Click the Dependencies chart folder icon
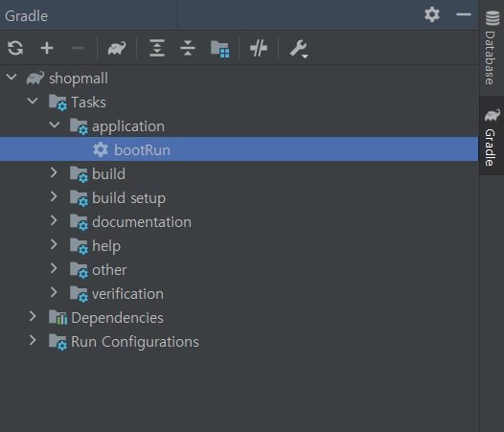Screen dimensions: 504x432 (x=57, y=318)
